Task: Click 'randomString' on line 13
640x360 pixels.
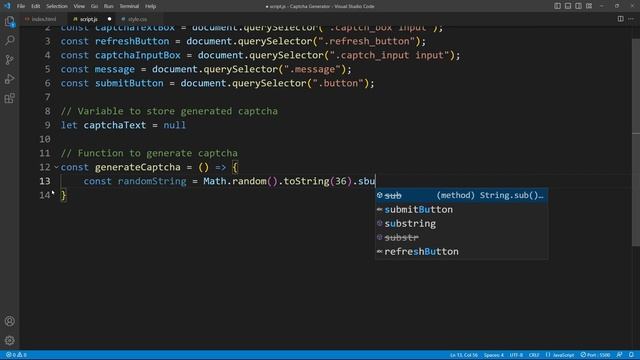Action: coord(152,181)
